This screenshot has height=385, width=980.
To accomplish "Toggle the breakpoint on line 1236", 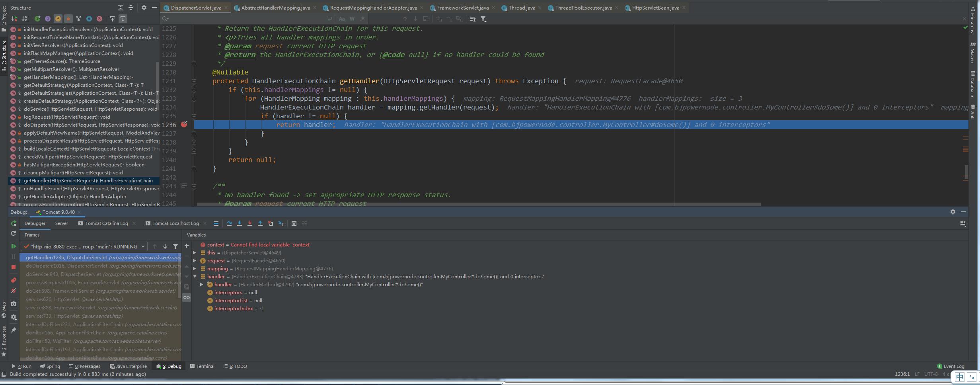I will 184,125.
